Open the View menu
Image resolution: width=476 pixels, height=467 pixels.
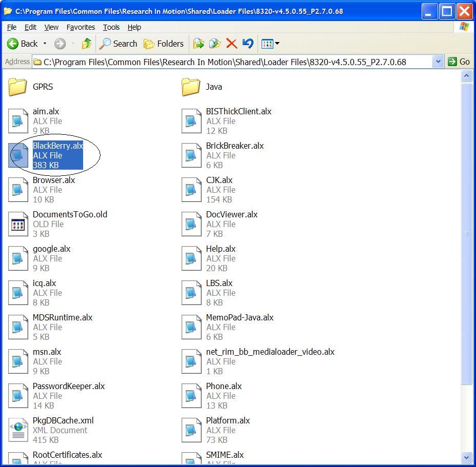coord(51,27)
